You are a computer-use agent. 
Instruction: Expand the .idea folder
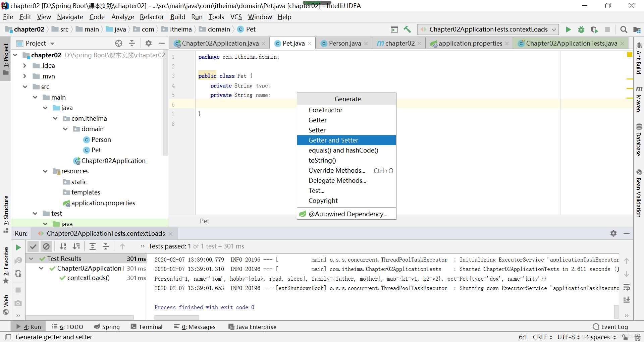pyautogui.click(x=25, y=66)
